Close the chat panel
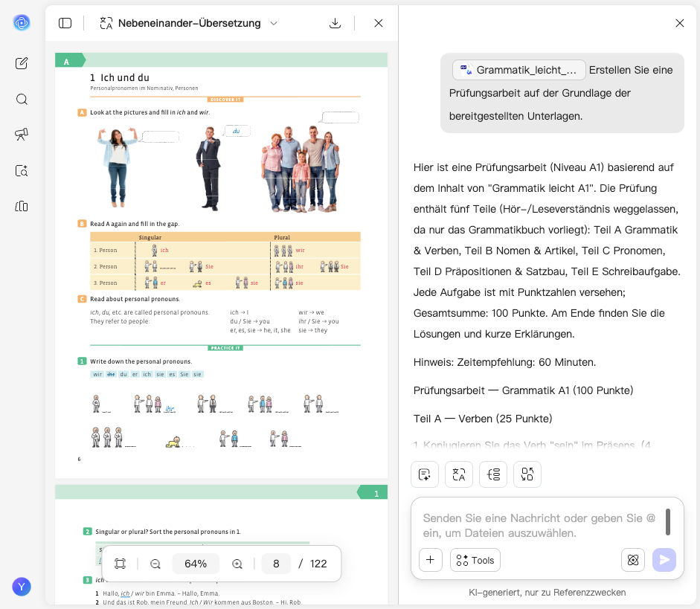700x609 pixels. (x=680, y=23)
